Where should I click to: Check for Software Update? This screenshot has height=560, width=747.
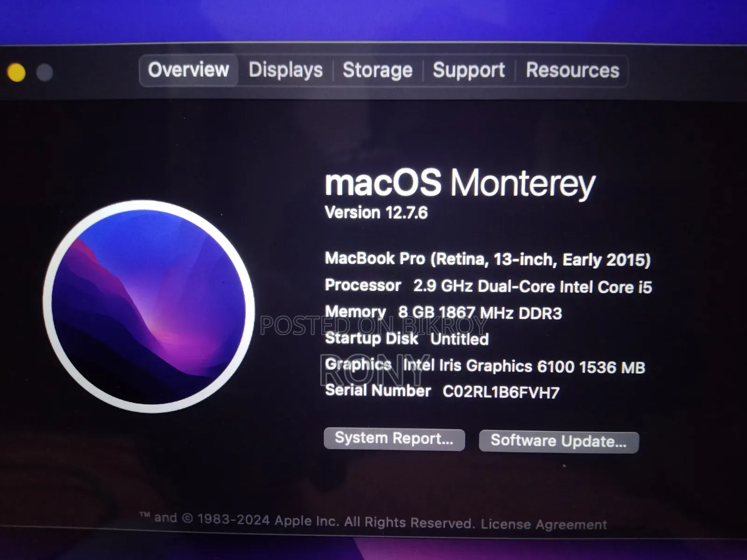(x=559, y=441)
